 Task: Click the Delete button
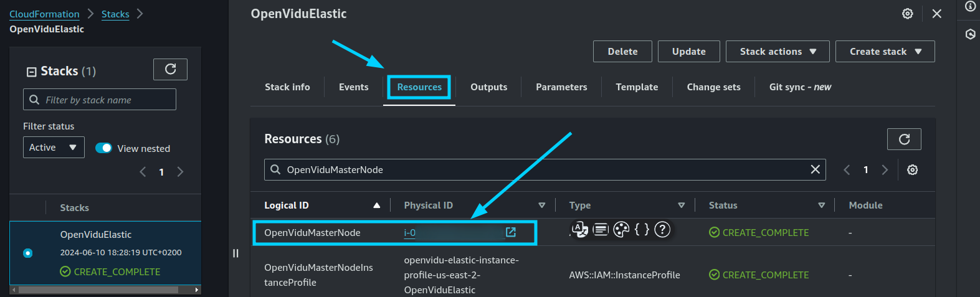tap(622, 52)
